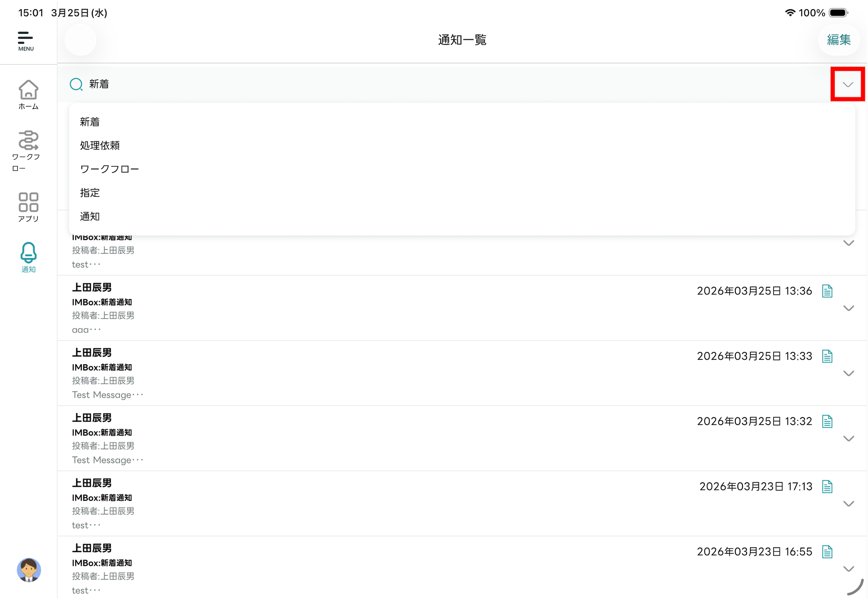Screen dimensions: 868x599
Task: Tap the 編集 edit button
Action: click(839, 40)
